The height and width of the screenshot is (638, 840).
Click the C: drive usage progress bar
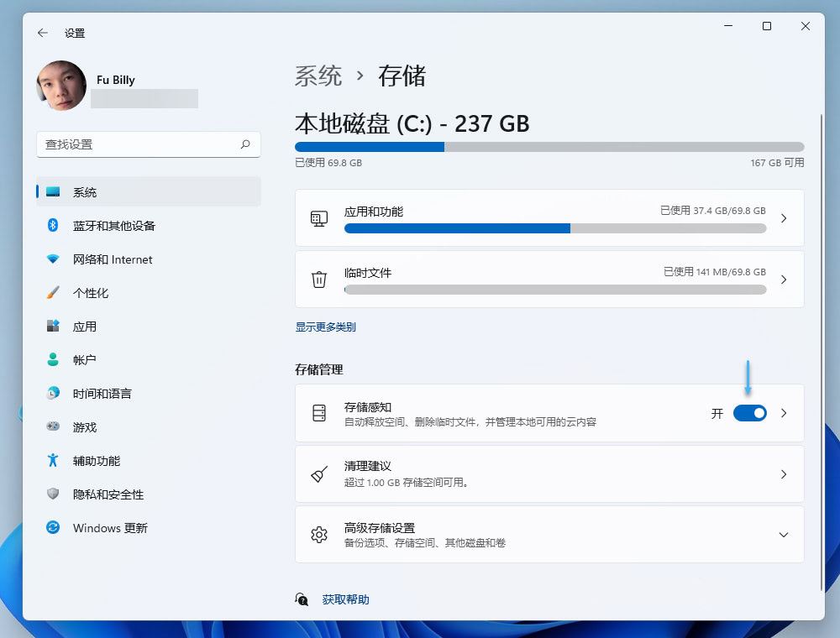(550, 147)
